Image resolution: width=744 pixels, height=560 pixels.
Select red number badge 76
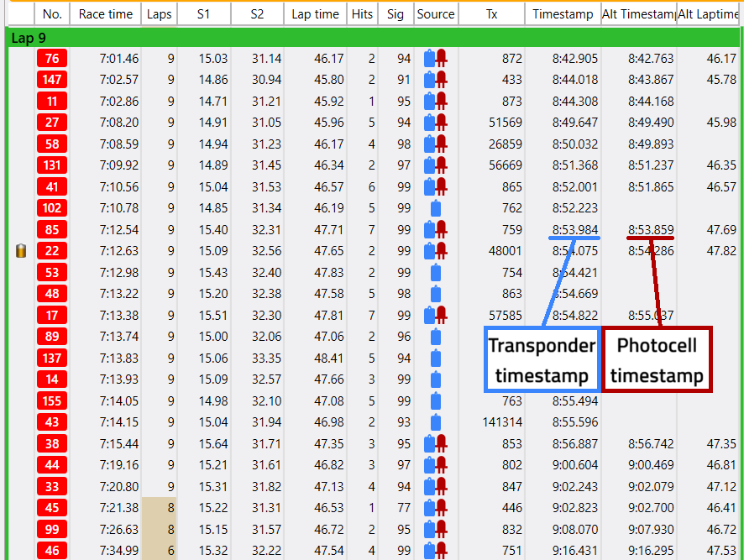52,59
